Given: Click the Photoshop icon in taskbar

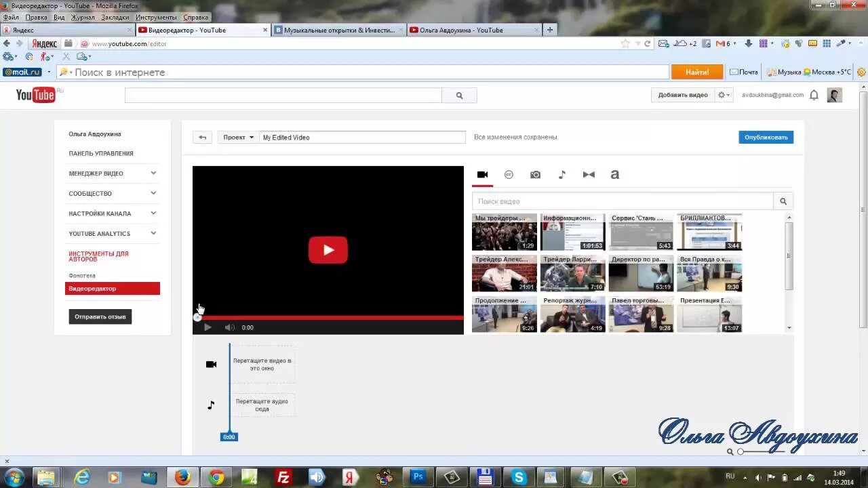Looking at the screenshot, I should pyautogui.click(x=418, y=476).
